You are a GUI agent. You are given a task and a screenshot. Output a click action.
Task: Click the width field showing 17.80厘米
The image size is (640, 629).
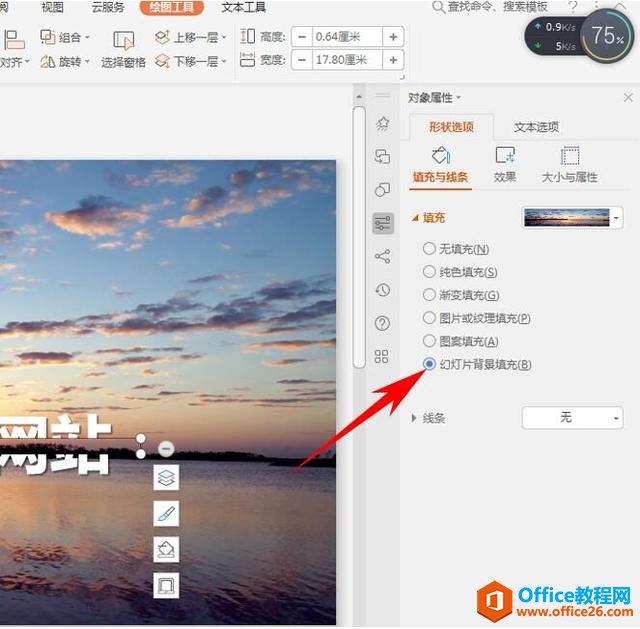tap(347, 60)
